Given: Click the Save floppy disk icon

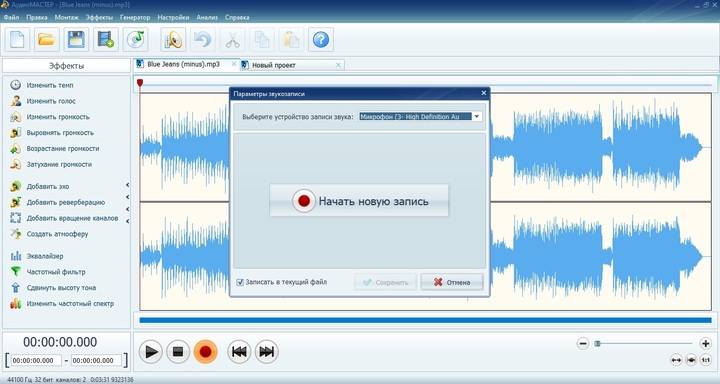Looking at the screenshot, I should pos(76,40).
